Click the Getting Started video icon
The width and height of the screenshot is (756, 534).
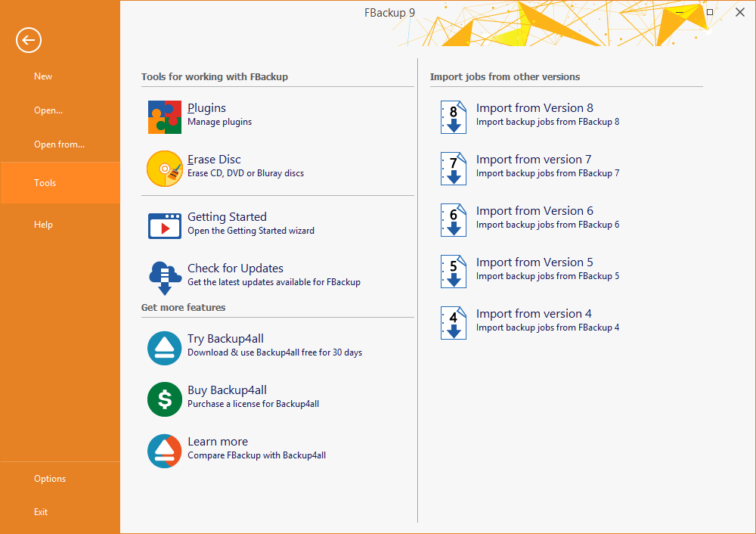pos(164,225)
